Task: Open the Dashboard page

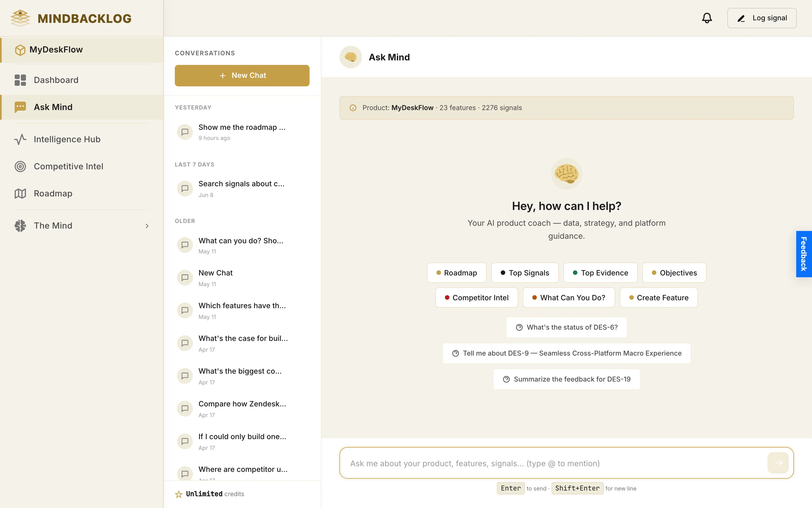Action: 82,80
